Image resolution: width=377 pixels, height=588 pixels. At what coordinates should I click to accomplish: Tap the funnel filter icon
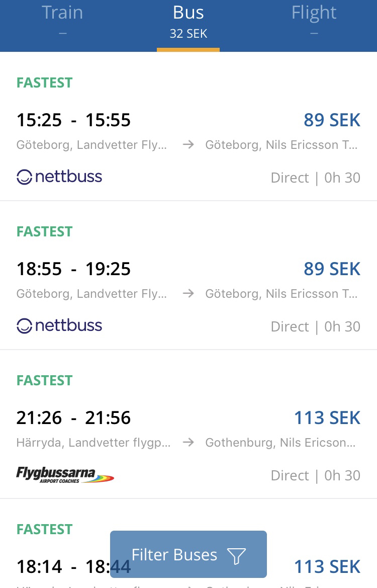pos(236,555)
